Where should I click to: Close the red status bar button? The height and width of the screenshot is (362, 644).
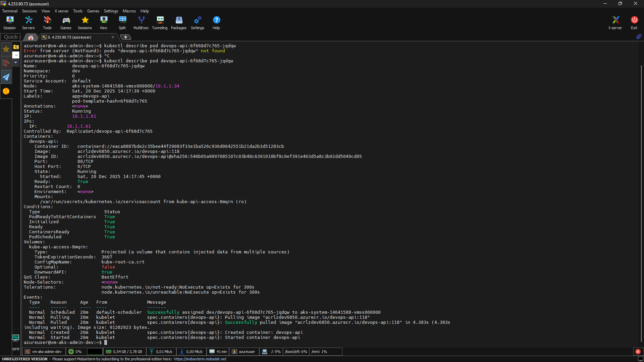click(638, 352)
